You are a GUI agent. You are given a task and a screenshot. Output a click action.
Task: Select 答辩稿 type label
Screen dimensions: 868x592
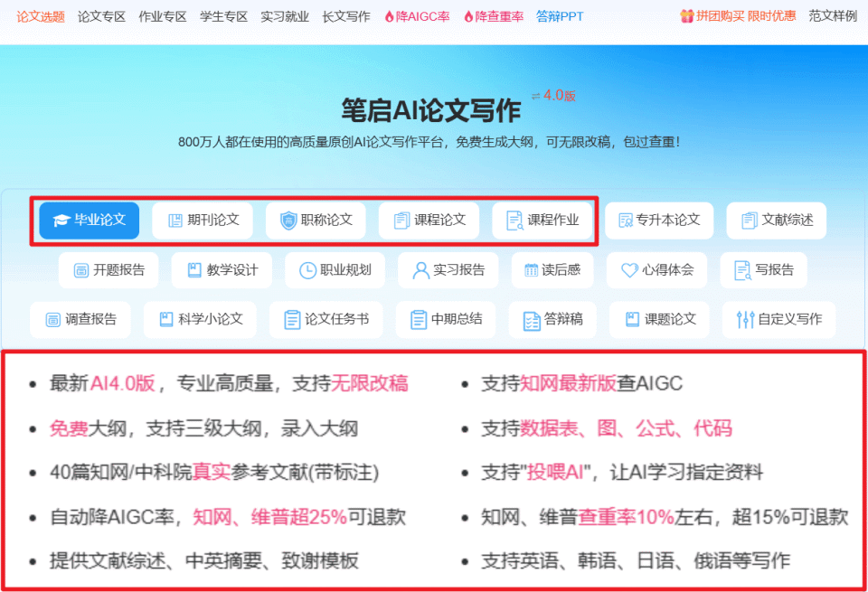click(x=563, y=319)
